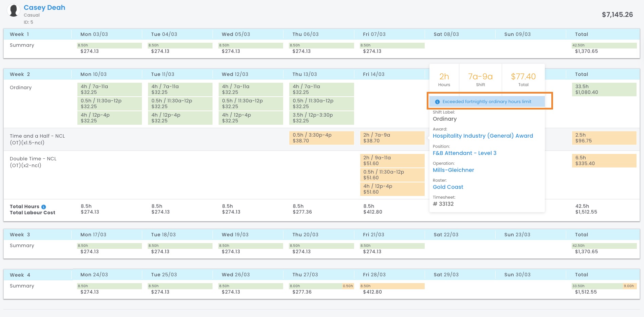The height and width of the screenshot is (317, 644).
Task: Expand the Week 1 summary header
Action: tap(19, 34)
